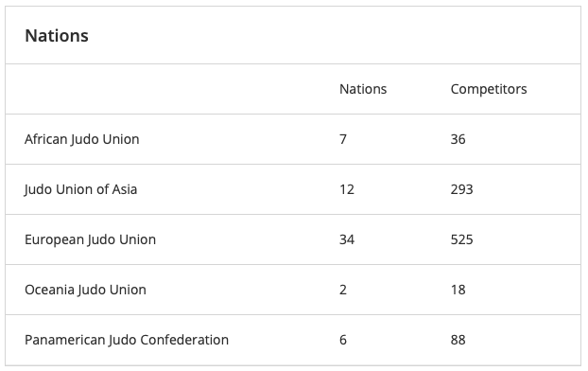Image resolution: width=588 pixels, height=371 pixels.
Task: Click Panamerican Confederation nations count 6
Action: click(x=343, y=340)
